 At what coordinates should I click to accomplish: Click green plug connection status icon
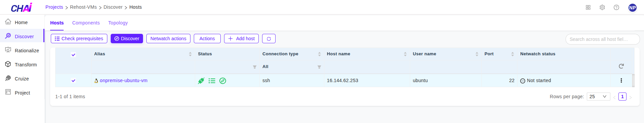tap(201, 80)
